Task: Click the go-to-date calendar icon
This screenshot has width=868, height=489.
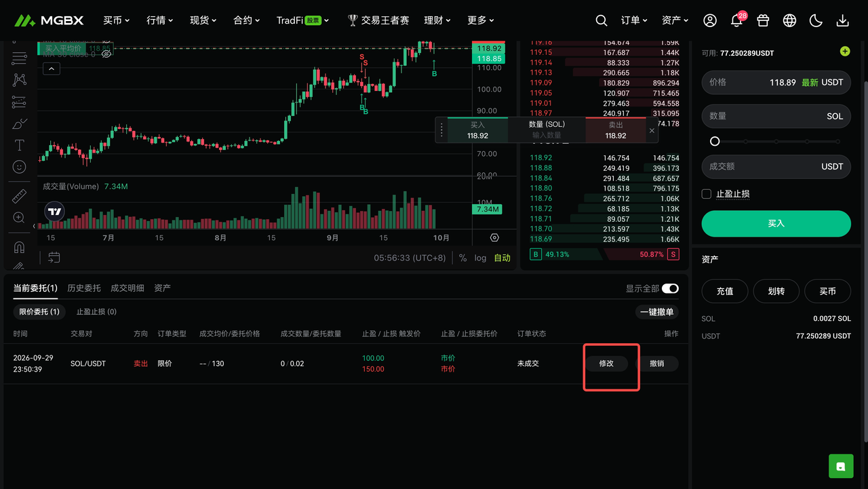Action: pyautogui.click(x=54, y=257)
